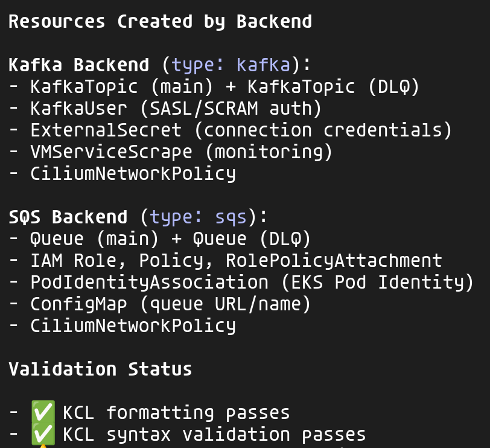Click the "KCL formatting passes" text

tap(176, 413)
